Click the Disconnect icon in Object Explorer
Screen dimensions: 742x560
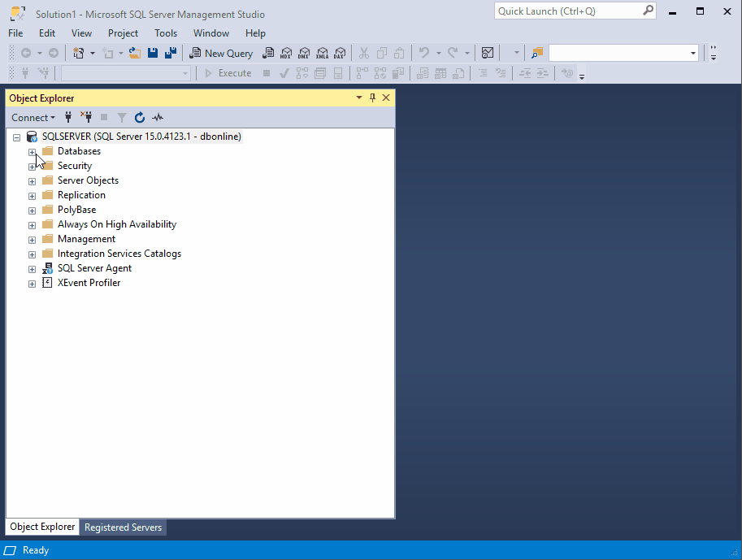86,117
